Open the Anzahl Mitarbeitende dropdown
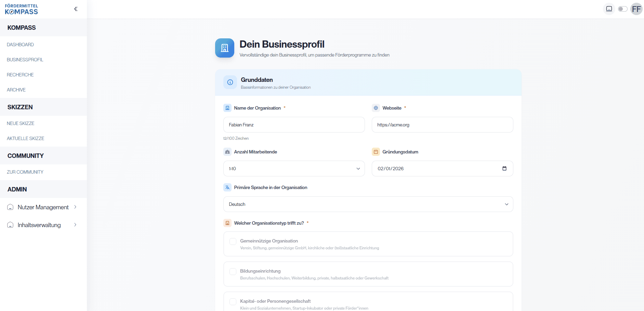Viewport: 644px width, 311px height. 293,169
